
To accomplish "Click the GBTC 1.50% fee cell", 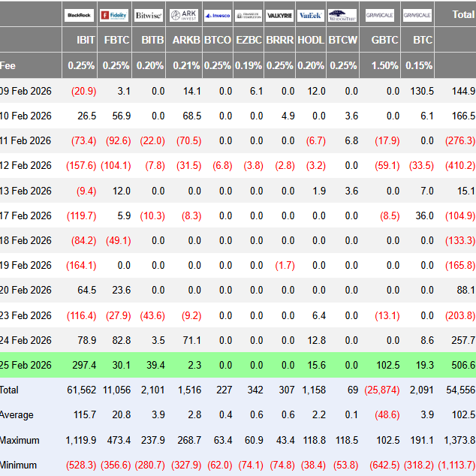I will [x=384, y=65].
